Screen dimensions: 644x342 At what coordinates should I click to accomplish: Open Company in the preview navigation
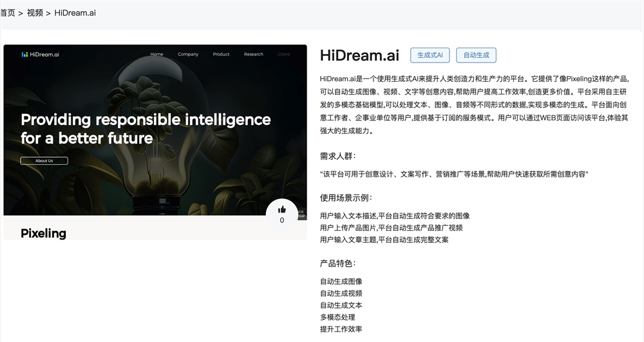pyautogui.click(x=188, y=54)
